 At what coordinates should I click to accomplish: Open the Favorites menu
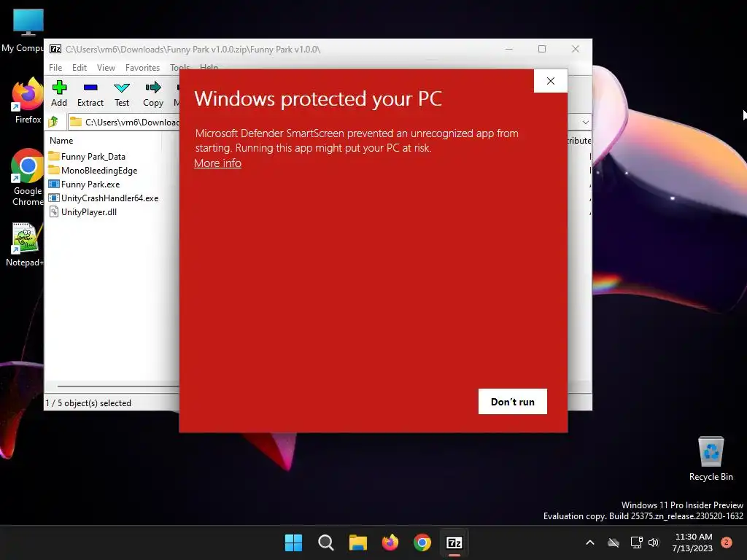click(142, 68)
